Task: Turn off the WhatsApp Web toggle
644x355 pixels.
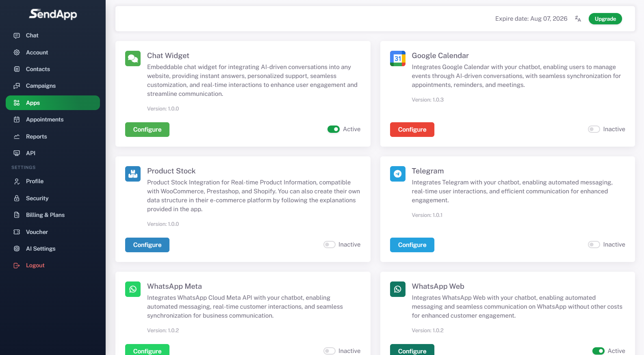Action: point(598,351)
